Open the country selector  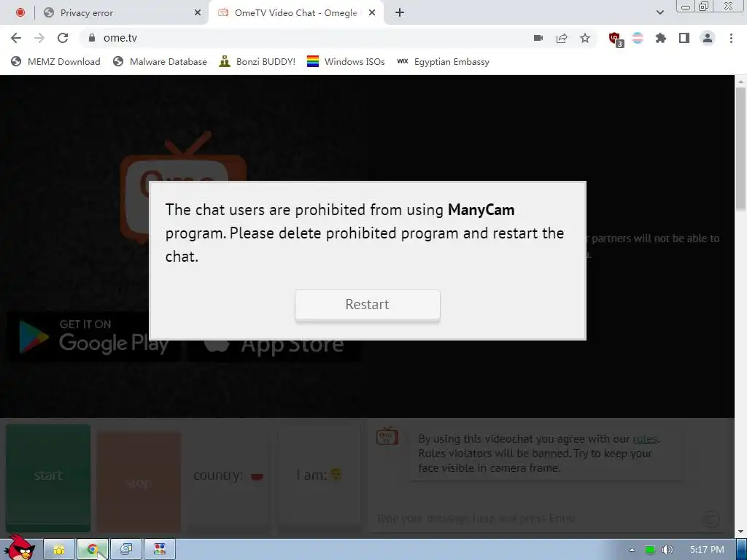tap(228, 475)
